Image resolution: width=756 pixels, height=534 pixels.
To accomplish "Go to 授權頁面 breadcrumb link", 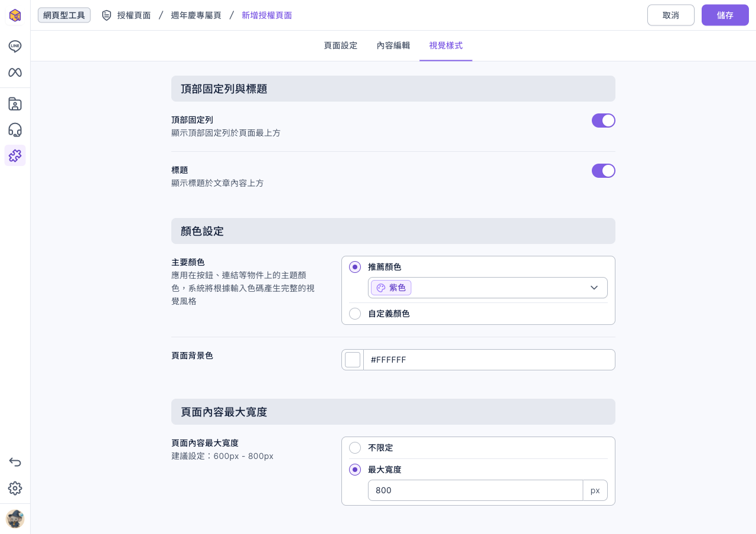I will 134,15.
